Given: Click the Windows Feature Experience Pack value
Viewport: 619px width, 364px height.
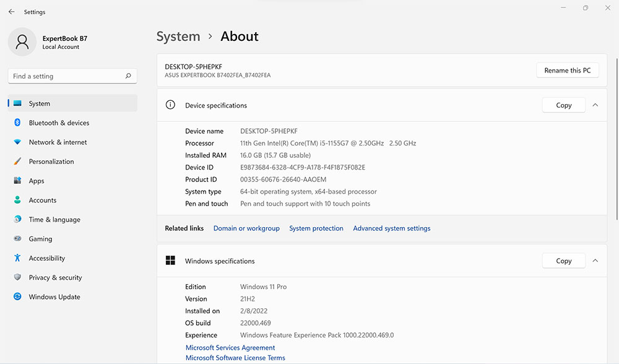Looking at the screenshot, I should pos(317,335).
